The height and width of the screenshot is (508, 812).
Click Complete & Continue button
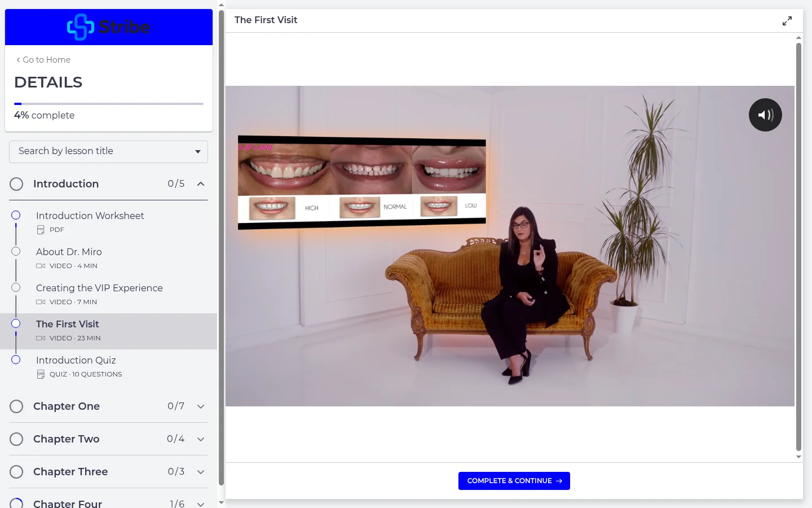coord(514,481)
